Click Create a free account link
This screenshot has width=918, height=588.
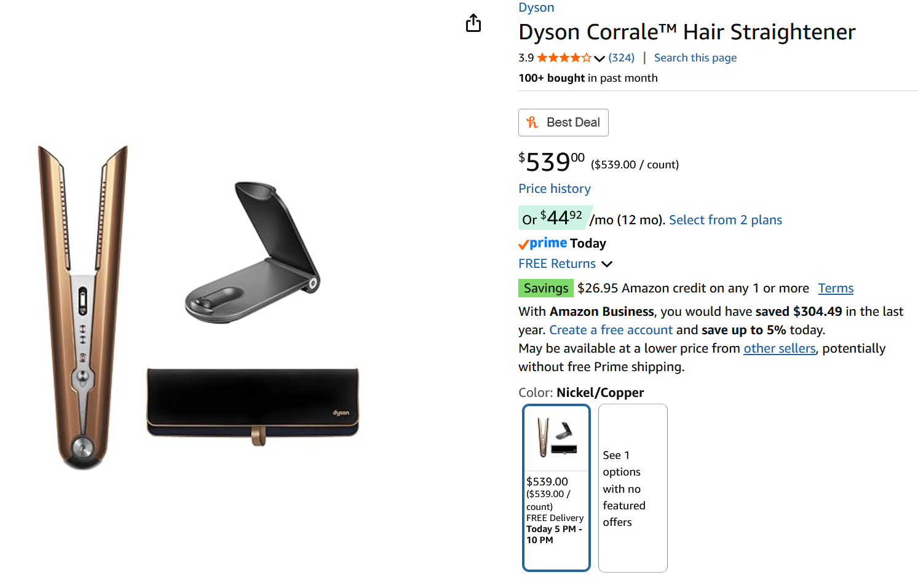[611, 330]
